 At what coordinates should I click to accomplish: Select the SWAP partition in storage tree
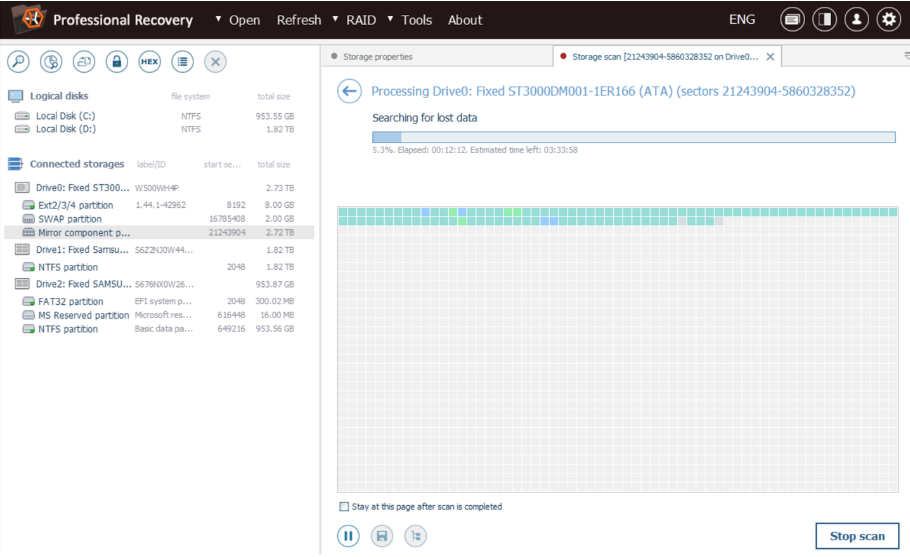click(69, 219)
